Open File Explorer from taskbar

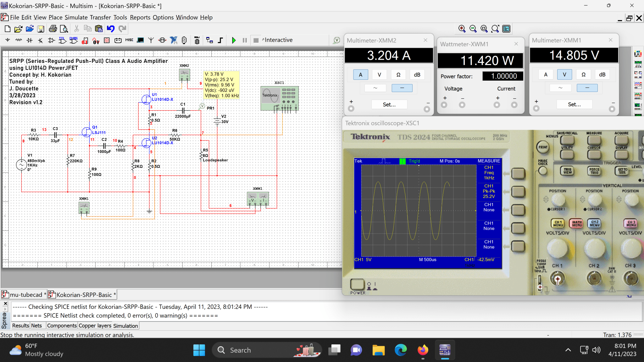coord(378,350)
